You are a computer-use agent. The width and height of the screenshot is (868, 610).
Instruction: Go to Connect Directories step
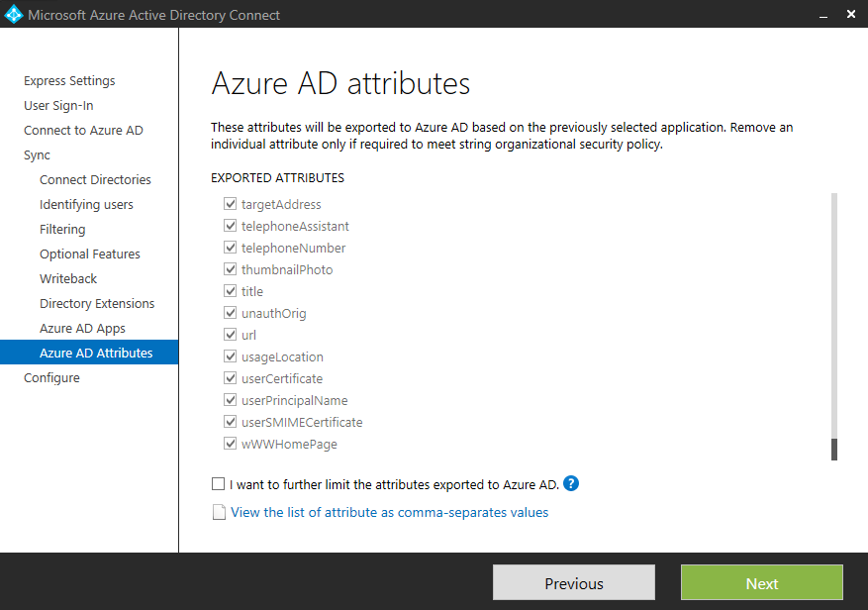(x=95, y=180)
